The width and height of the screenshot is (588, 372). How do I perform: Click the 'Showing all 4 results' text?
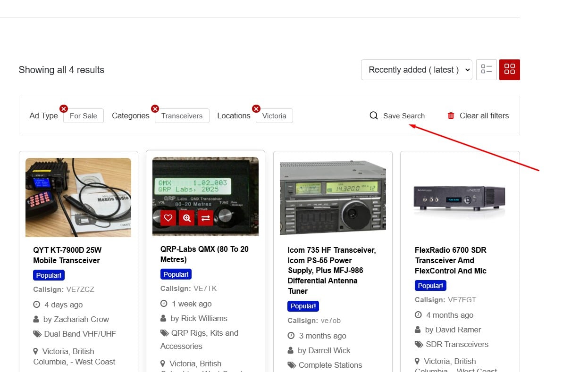pyautogui.click(x=61, y=70)
